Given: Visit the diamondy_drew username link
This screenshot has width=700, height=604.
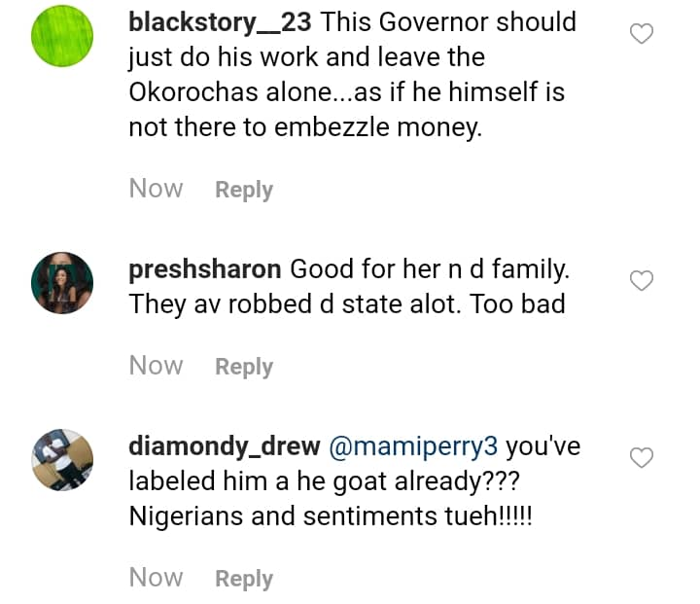Looking at the screenshot, I should tap(225, 446).
